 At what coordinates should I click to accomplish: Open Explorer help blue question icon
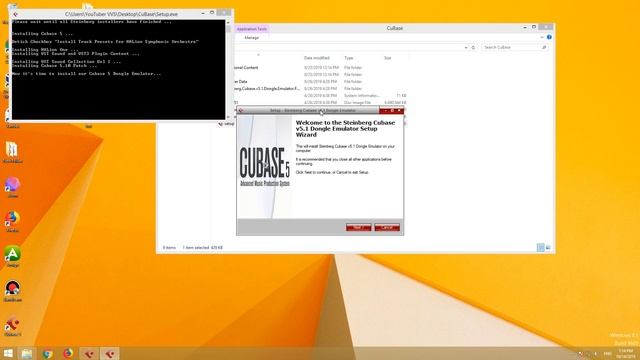pyautogui.click(x=549, y=37)
